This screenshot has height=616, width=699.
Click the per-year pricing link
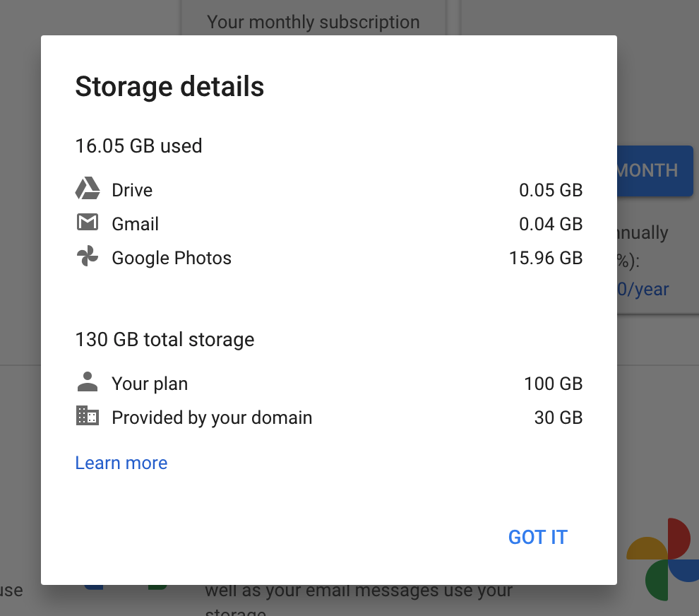pos(643,289)
